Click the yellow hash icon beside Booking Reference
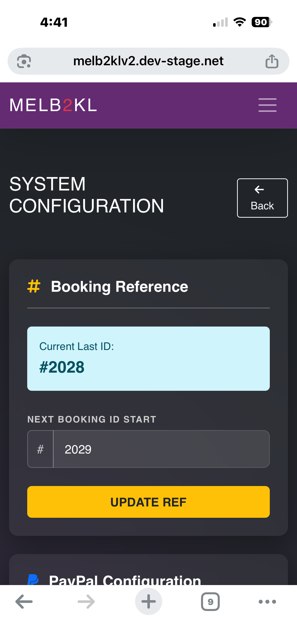297x644 pixels. click(x=34, y=286)
